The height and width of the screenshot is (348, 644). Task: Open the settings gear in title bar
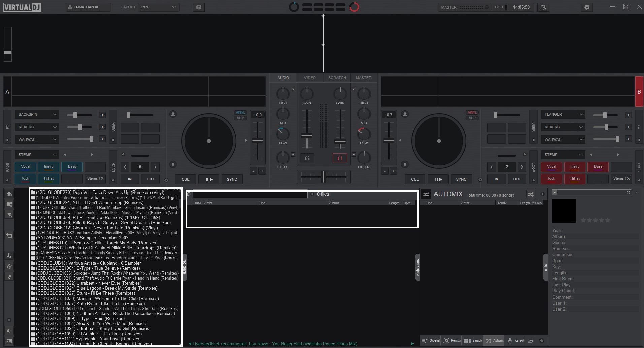point(587,7)
